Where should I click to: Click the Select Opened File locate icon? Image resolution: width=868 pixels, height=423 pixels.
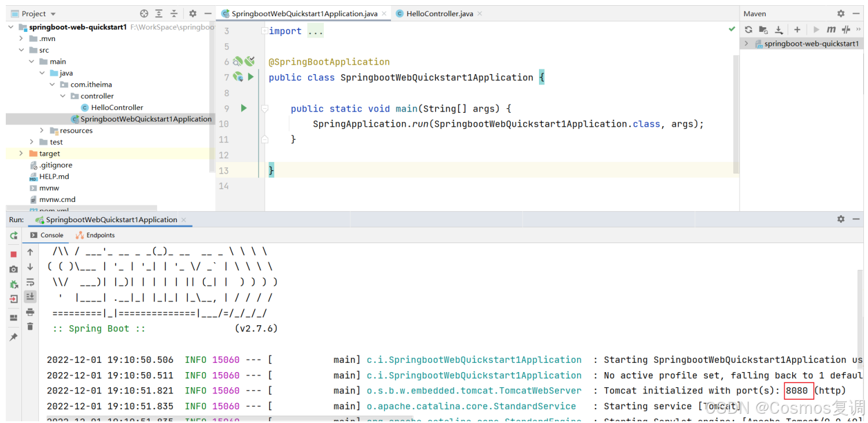(x=144, y=13)
